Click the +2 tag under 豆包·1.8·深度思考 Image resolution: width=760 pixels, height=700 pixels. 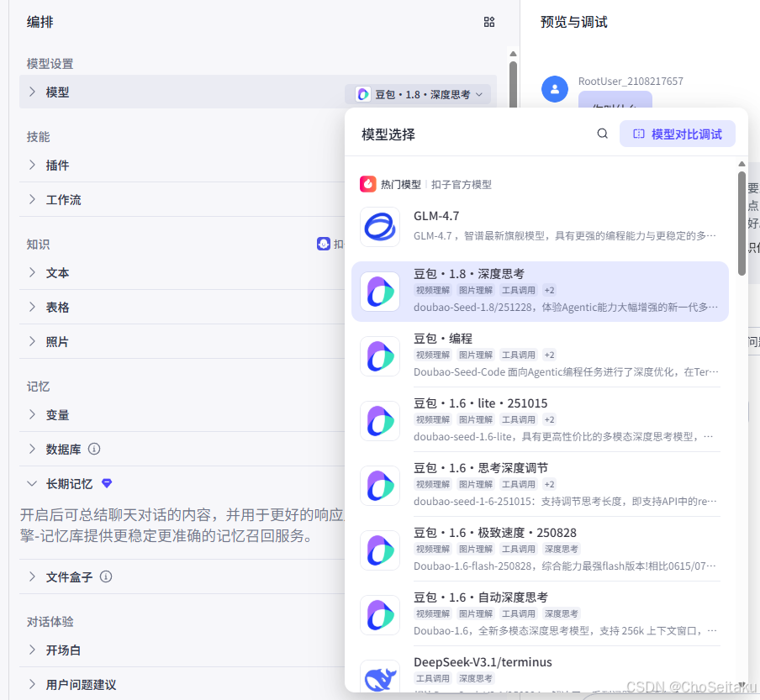point(549,290)
